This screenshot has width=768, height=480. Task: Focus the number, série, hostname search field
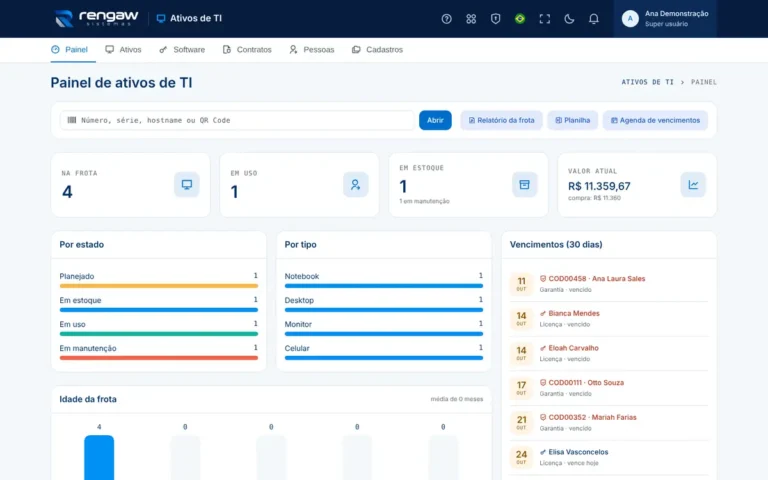pos(237,120)
